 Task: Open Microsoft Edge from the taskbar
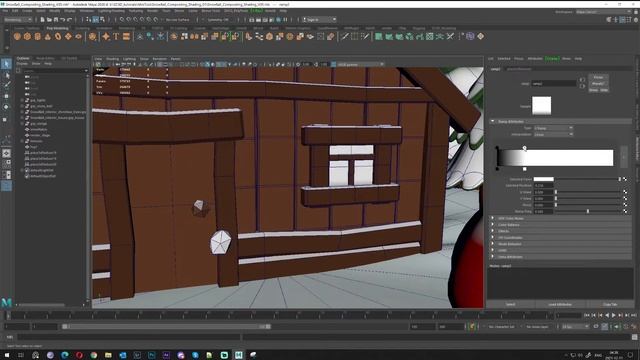pyautogui.click(x=64, y=355)
